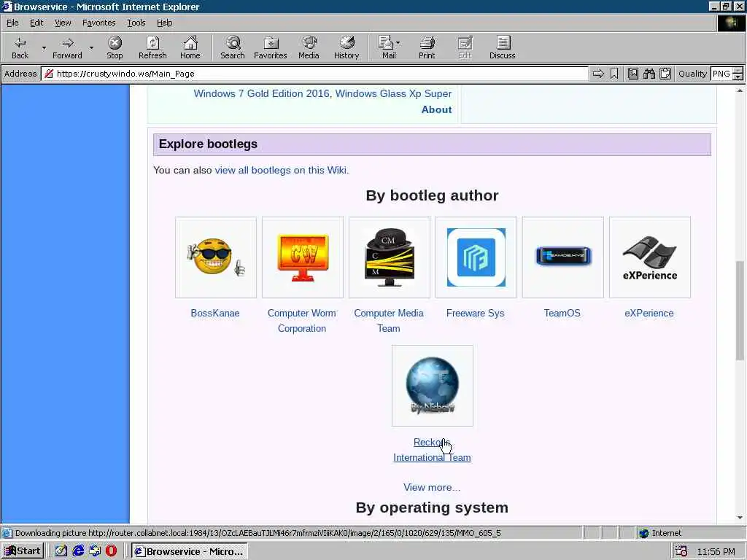The width and height of the screenshot is (747, 560).
Task: Open the File menu
Action: [x=12, y=23]
